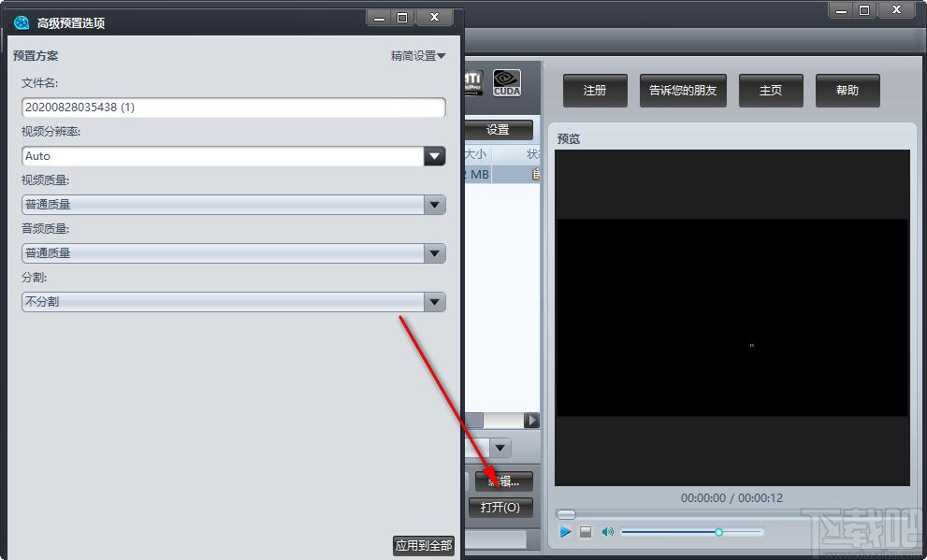The height and width of the screenshot is (560, 927).
Task: Open the 分割 不分割 dropdown
Action: pyautogui.click(x=435, y=302)
